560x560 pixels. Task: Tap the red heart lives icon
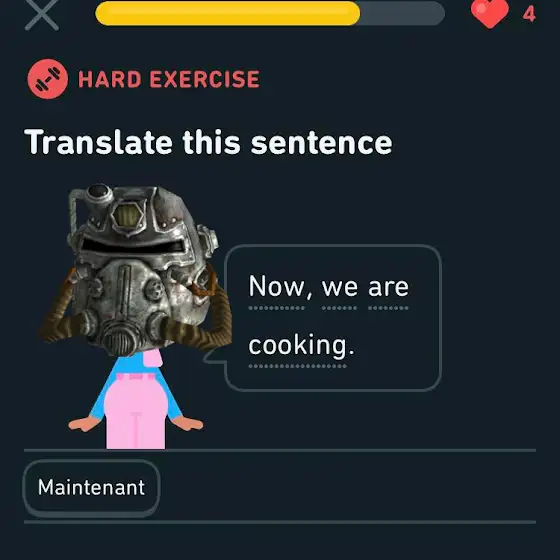click(x=490, y=14)
